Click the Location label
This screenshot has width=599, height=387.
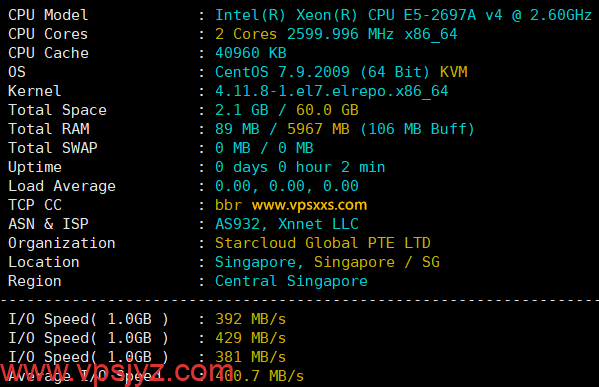tap(44, 262)
